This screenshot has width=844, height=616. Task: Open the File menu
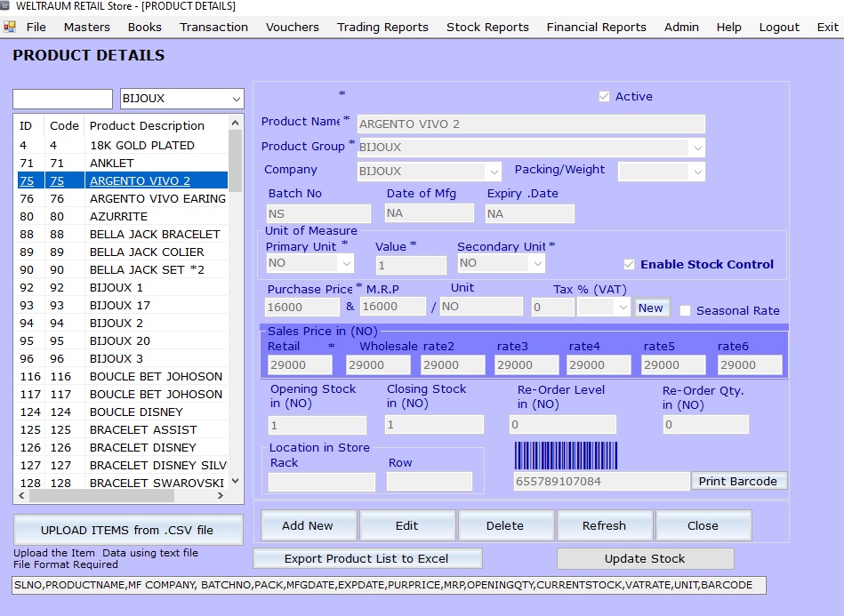[x=36, y=27]
